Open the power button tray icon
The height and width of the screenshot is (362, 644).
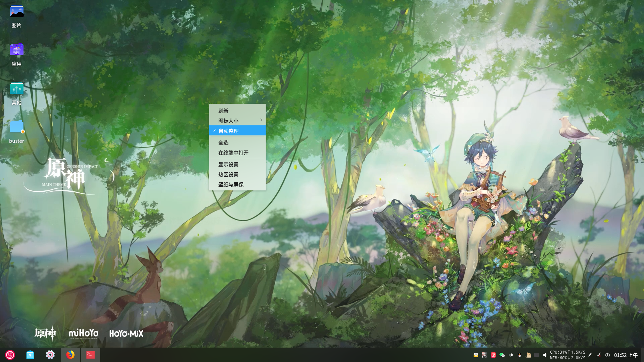coord(607,355)
